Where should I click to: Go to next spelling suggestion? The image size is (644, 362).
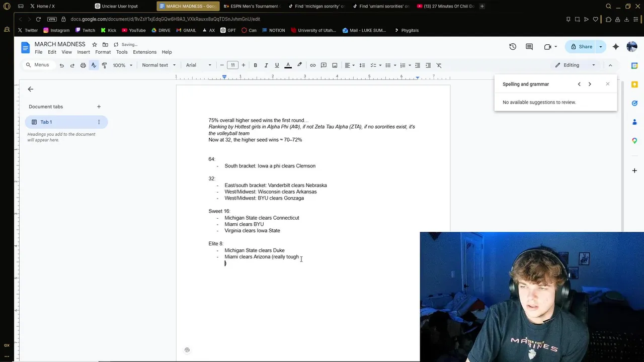point(590,84)
